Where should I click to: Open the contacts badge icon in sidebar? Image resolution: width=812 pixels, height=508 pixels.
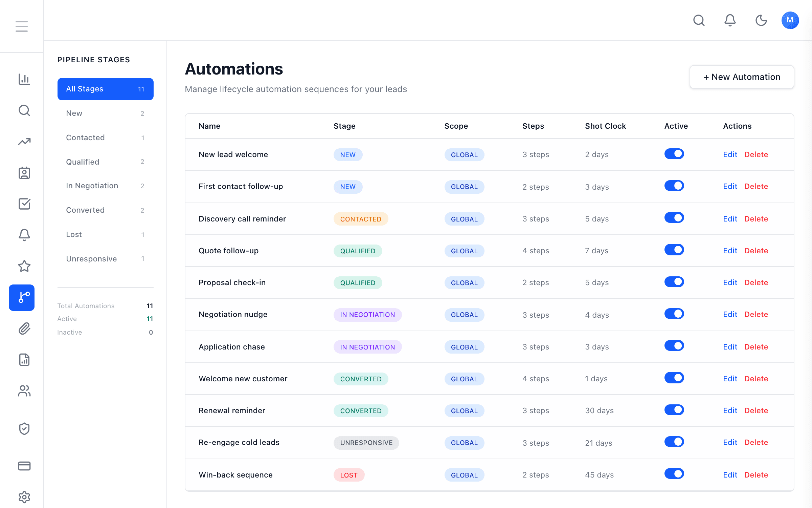[x=24, y=173]
